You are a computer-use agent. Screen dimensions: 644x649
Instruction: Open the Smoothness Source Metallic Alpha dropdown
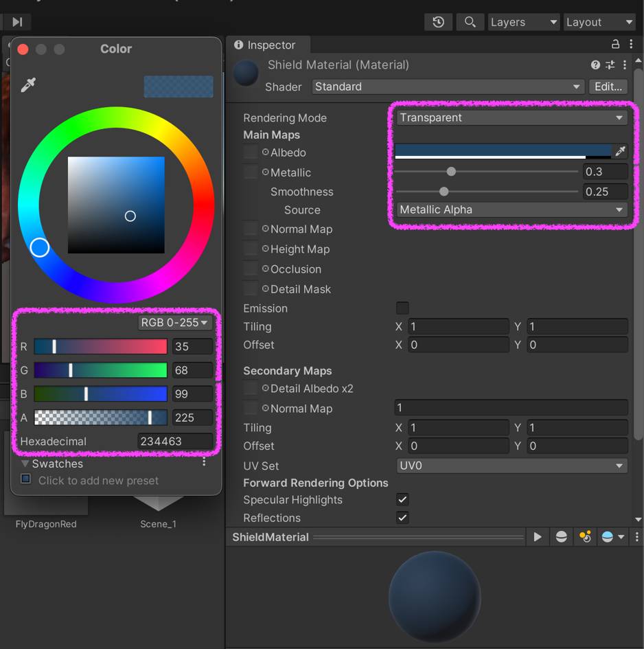pyautogui.click(x=511, y=209)
